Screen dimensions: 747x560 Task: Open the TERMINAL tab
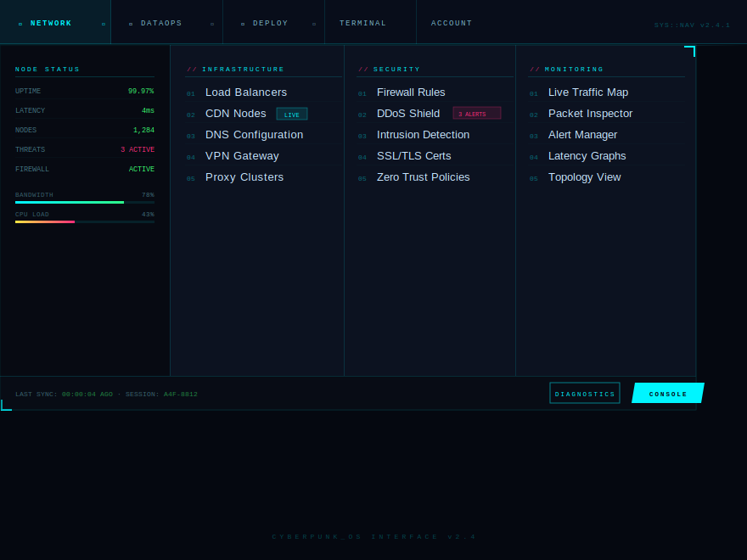(x=370, y=22)
